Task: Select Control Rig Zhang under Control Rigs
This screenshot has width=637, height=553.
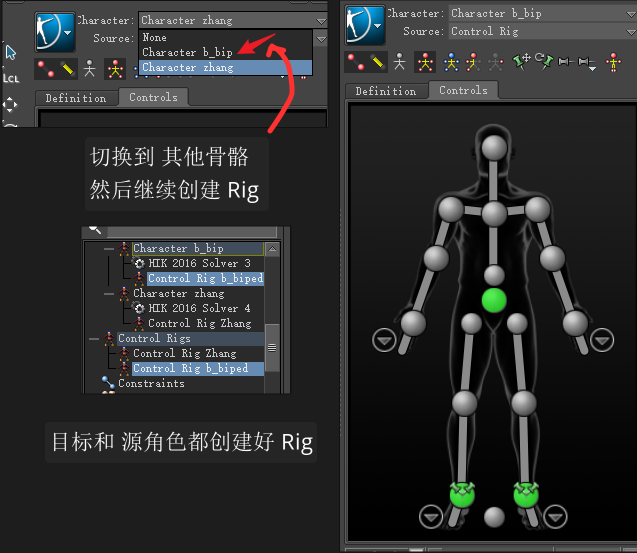Action: [184, 353]
